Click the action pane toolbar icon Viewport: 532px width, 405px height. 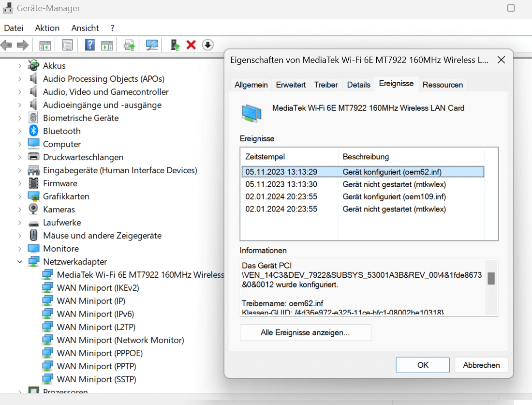(x=107, y=45)
